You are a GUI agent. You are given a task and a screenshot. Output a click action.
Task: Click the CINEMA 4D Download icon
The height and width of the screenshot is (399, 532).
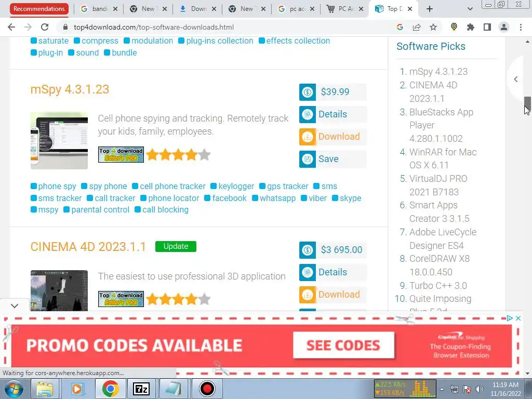308,295
